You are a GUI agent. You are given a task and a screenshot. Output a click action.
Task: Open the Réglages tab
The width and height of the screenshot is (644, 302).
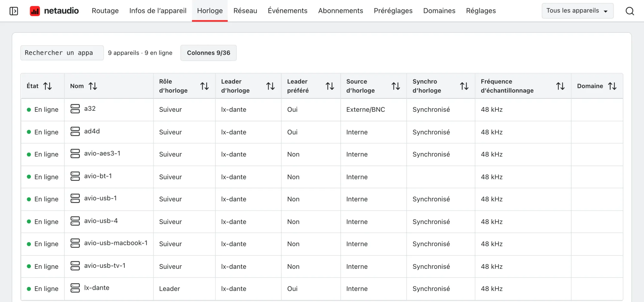[x=481, y=11]
